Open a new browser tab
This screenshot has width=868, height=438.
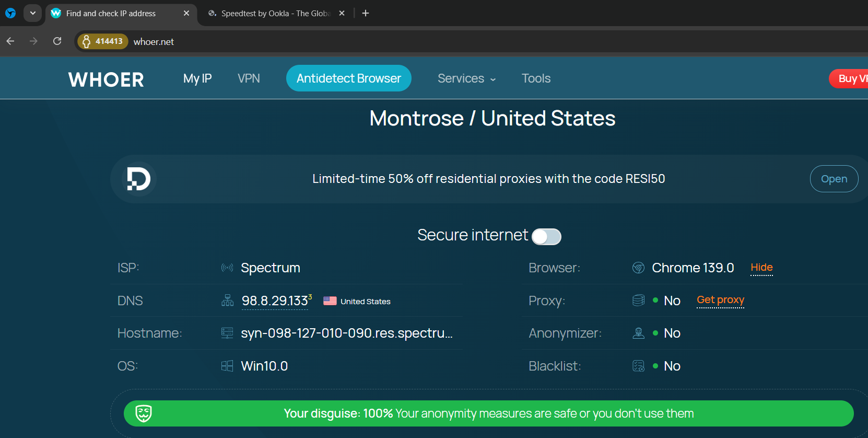coord(366,13)
